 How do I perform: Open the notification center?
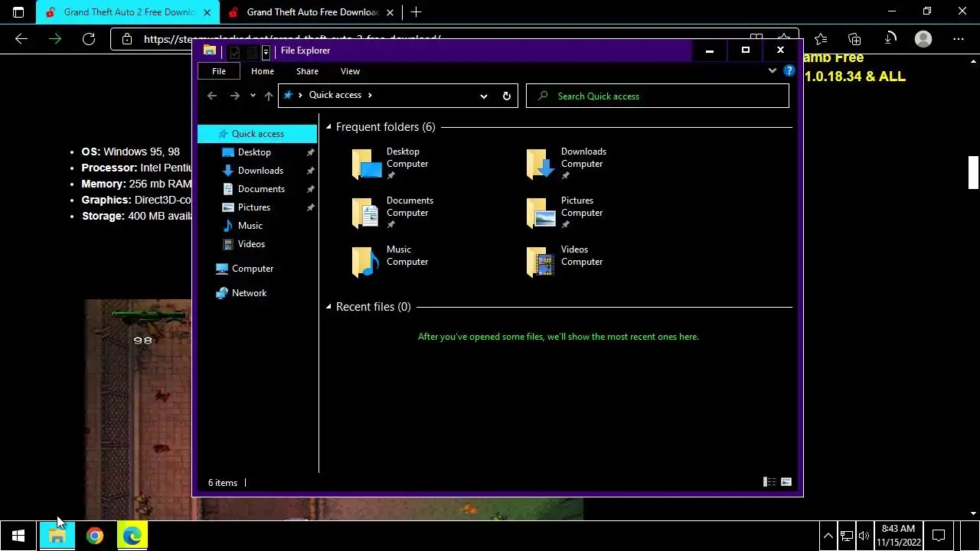(939, 536)
